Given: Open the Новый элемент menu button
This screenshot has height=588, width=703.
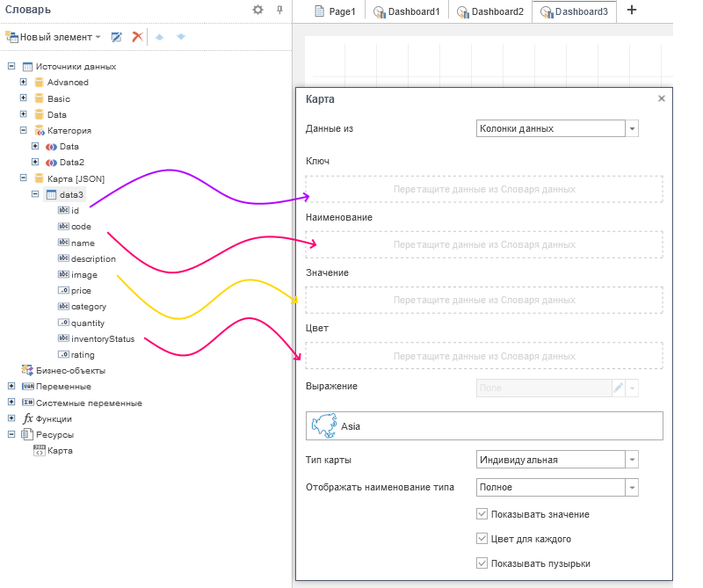Looking at the screenshot, I should 53,37.
